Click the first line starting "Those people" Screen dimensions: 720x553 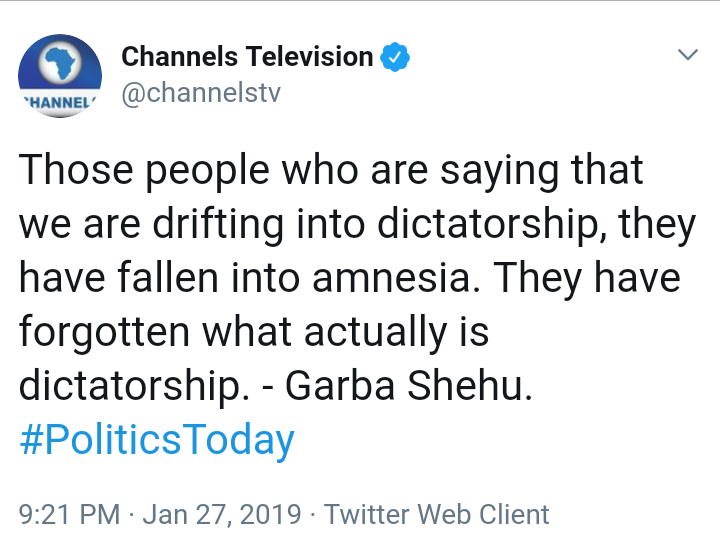(x=331, y=170)
